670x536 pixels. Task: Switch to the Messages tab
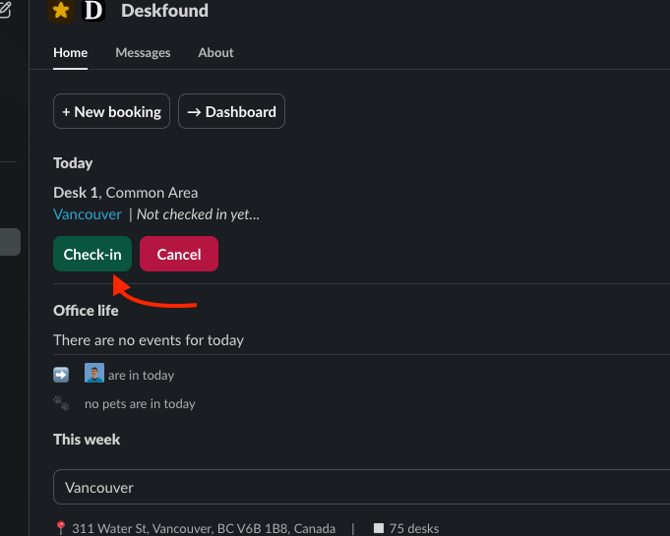click(x=143, y=53)
